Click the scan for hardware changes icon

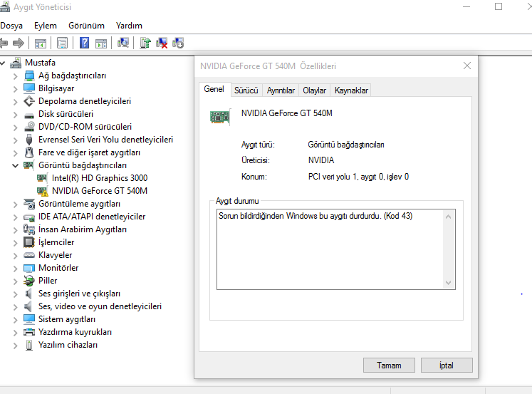coord(123,43)
